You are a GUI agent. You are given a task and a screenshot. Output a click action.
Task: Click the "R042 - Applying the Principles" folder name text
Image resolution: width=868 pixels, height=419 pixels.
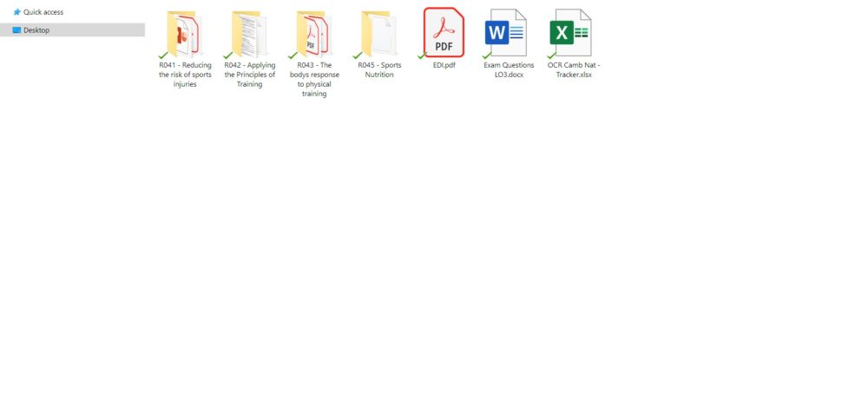pyautogui.click(x=249, y=75)
